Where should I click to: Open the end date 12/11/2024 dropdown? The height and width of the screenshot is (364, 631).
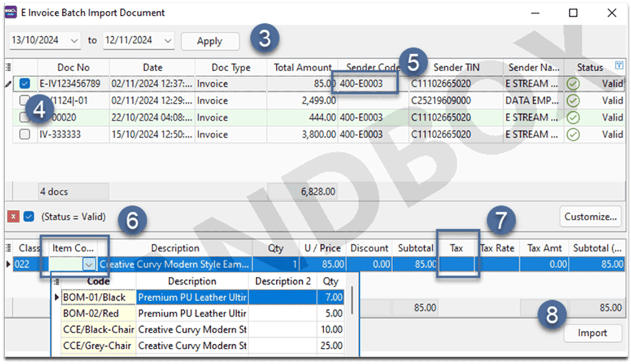click(x=168, y=40)
